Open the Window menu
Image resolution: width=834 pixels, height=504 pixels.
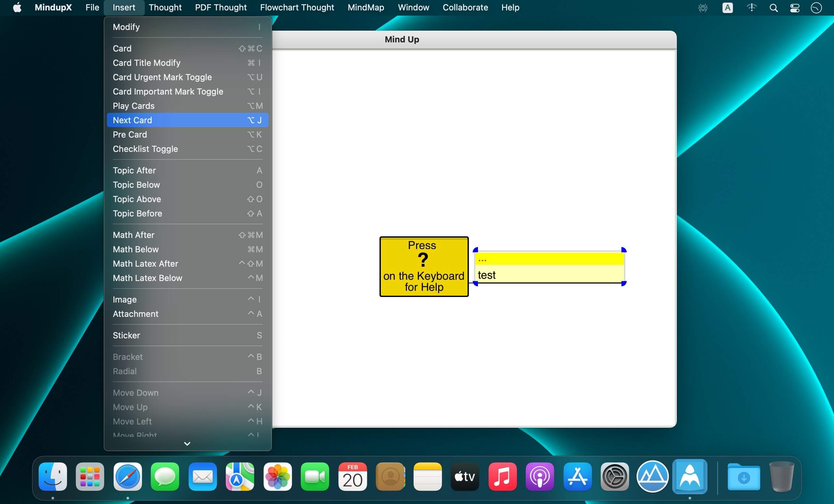pos(413,7)
